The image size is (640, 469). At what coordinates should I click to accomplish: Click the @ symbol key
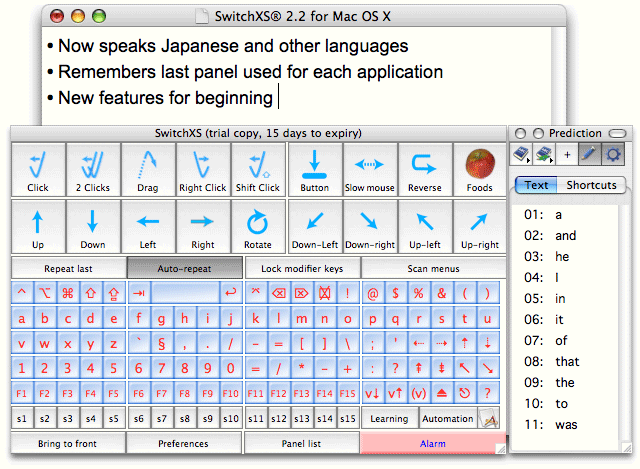click(373, 293)
